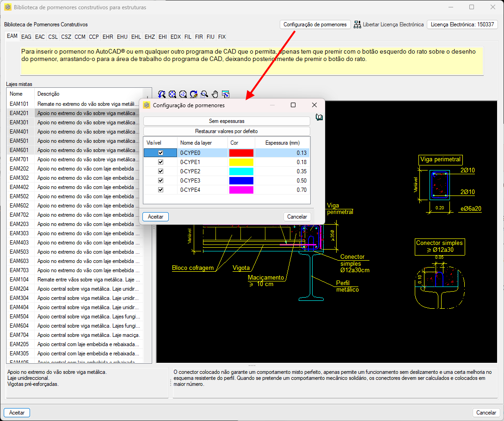Click the redraw icon with the pencil
The image size is (504, 421).
pyautogui.click(x=194, y=94)
